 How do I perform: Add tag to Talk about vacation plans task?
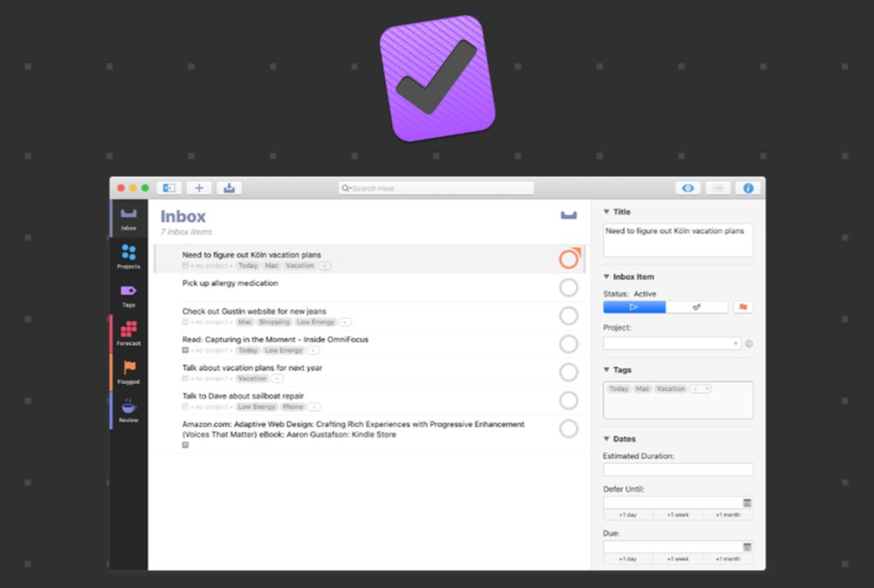click(277, 379)
